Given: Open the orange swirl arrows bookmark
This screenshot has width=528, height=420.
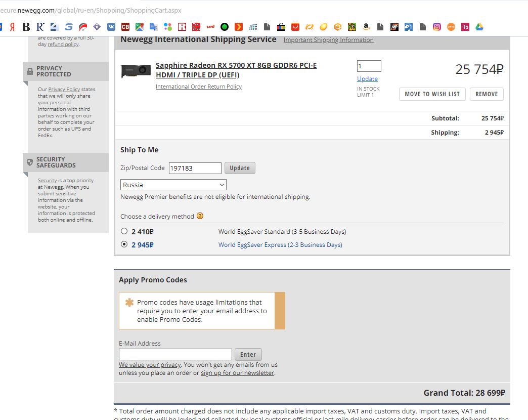Looking at the screenshot, I should click(x=310, y=27).
